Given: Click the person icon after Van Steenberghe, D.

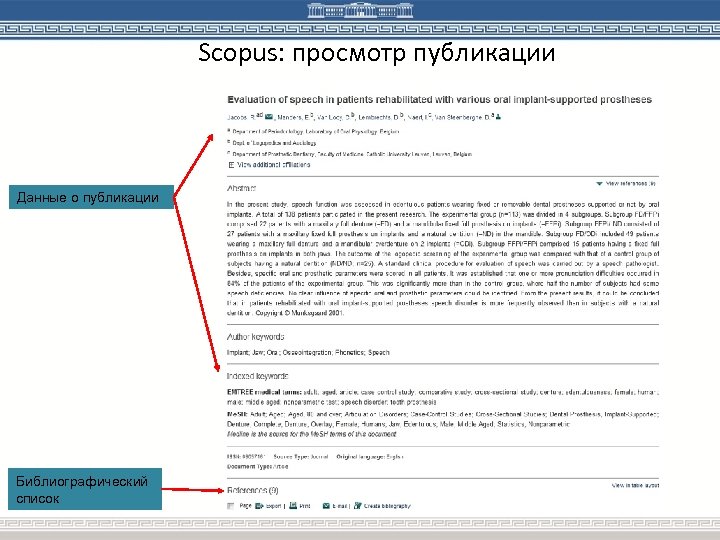Looking at the screenshot, I should tap(498, 117).
